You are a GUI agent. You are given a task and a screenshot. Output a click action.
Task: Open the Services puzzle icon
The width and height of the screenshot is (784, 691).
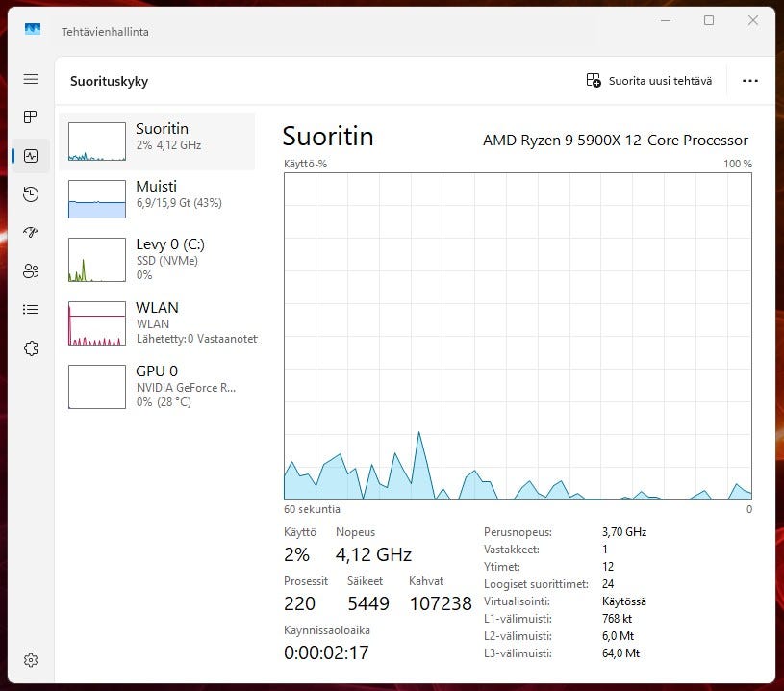click(x=31, y=347)
